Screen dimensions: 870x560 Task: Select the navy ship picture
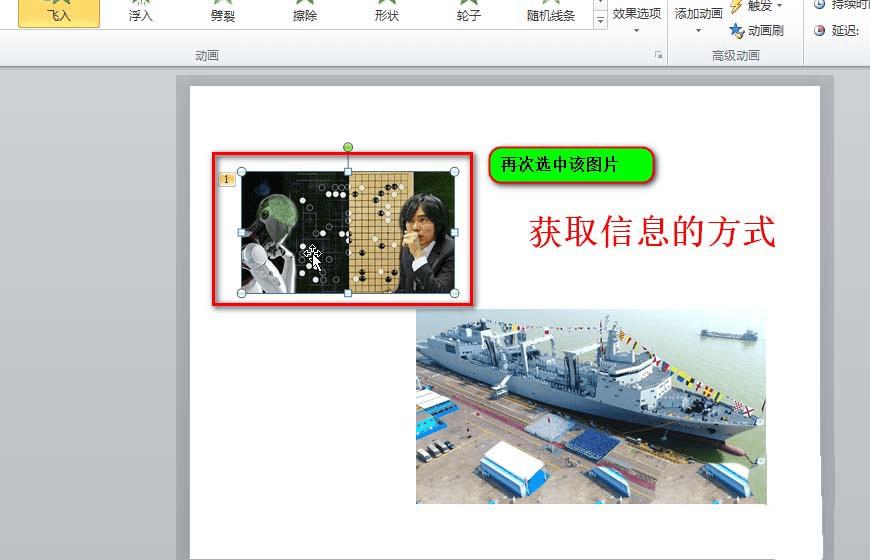pos(591,406)
